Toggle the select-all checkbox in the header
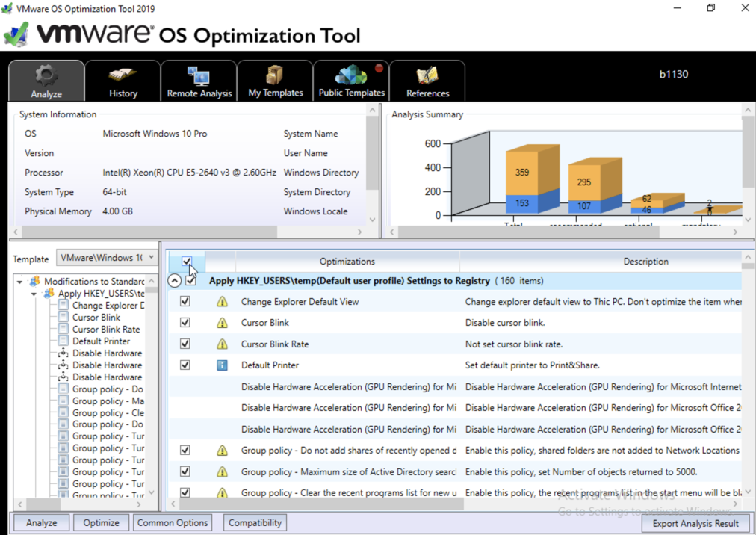 pos(187,262)
